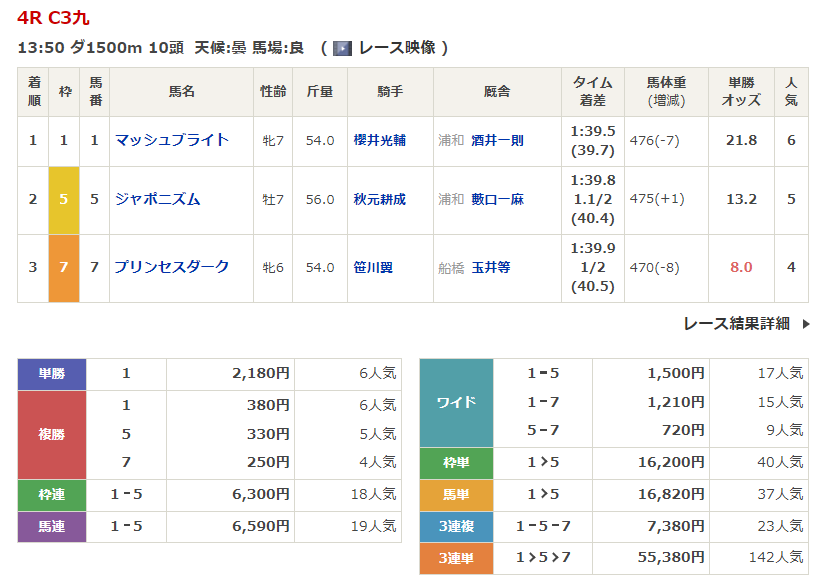Open horse マッシュブライト profile link
This screenshot has width=823, height=582.
[x=172, y=140]
